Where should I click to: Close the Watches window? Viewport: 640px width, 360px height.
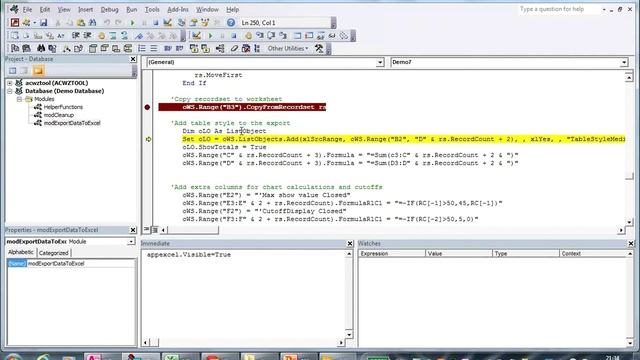pos(631,243)
